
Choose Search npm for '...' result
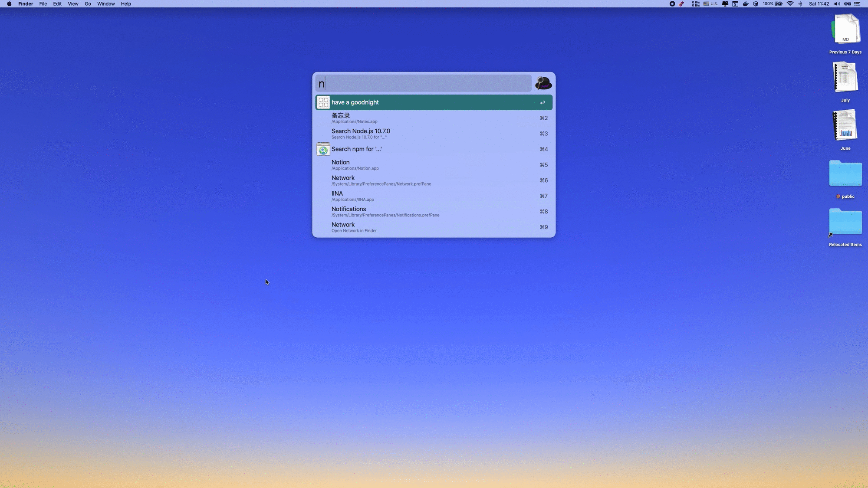(x=434, y=149)
